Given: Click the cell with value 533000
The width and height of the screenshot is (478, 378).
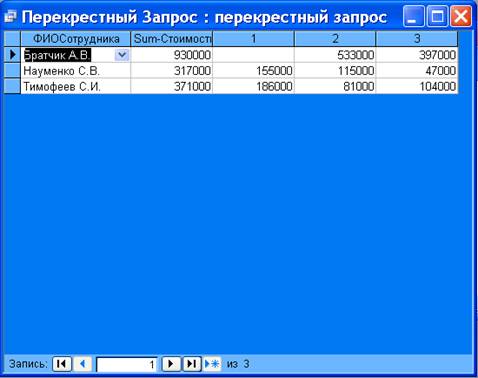Looking at the screenshot, I should [335, 55].
